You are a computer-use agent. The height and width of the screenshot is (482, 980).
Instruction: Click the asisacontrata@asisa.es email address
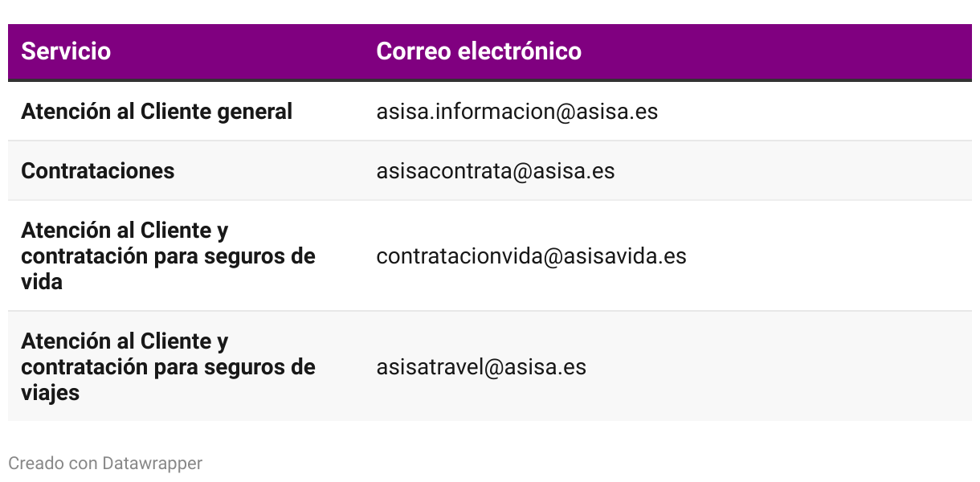tap(495, 171)
